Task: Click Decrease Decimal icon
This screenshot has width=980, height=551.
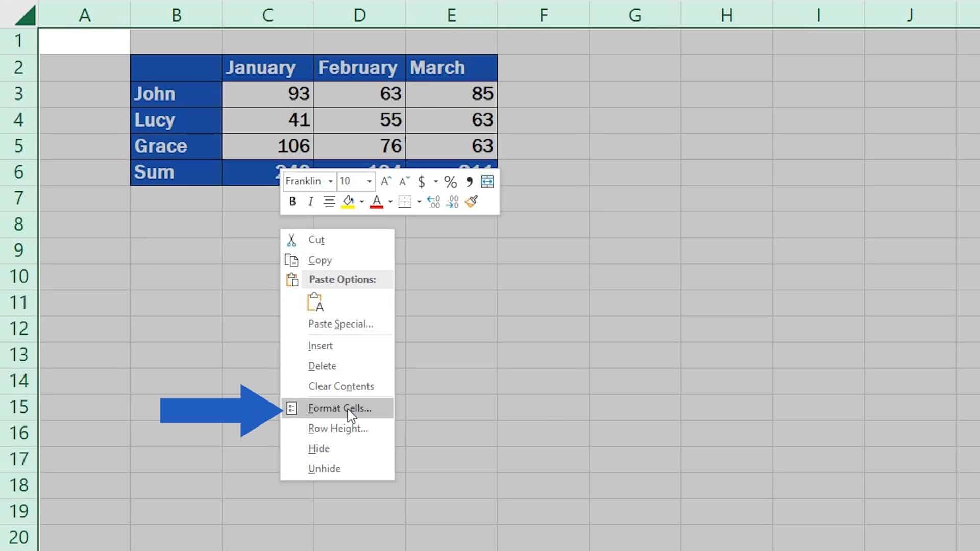Action: pyautogui.click(x=452, y=202)
